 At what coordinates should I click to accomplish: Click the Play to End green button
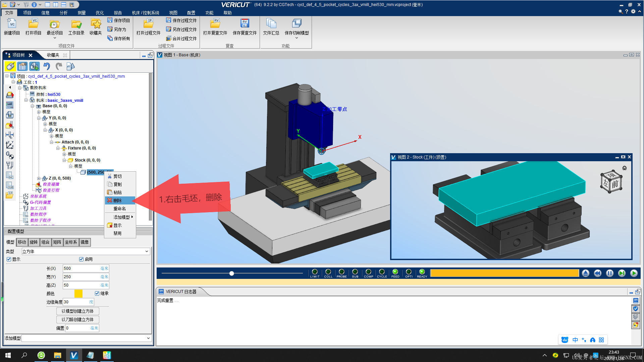point(634,273)
